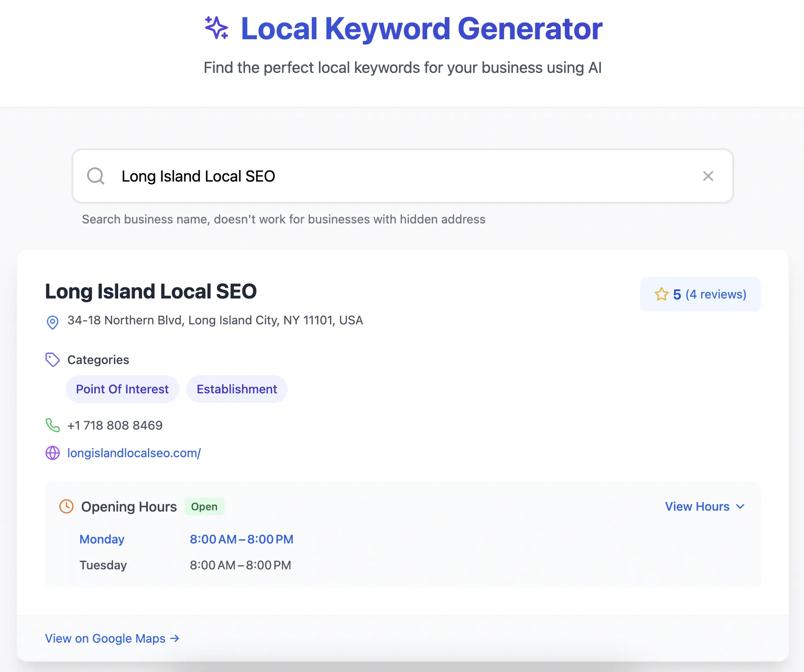The image size is (804, 672).
Task: Click the sparkle logo icon beside the title
Action: coord(216,28)
